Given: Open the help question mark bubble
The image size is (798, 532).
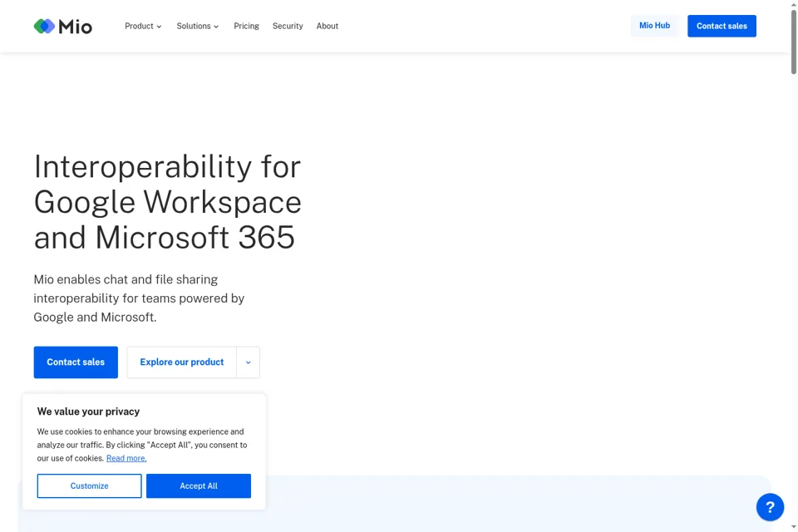Looking at the screenshot, I should pyautogui.click(x=770, y=507).
